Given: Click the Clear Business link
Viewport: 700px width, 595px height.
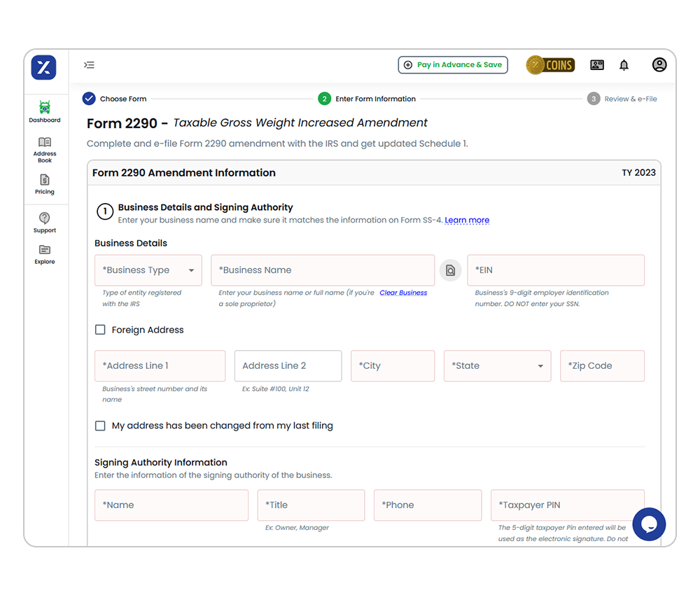Looking at the screenshot, I should coord(403,293).
